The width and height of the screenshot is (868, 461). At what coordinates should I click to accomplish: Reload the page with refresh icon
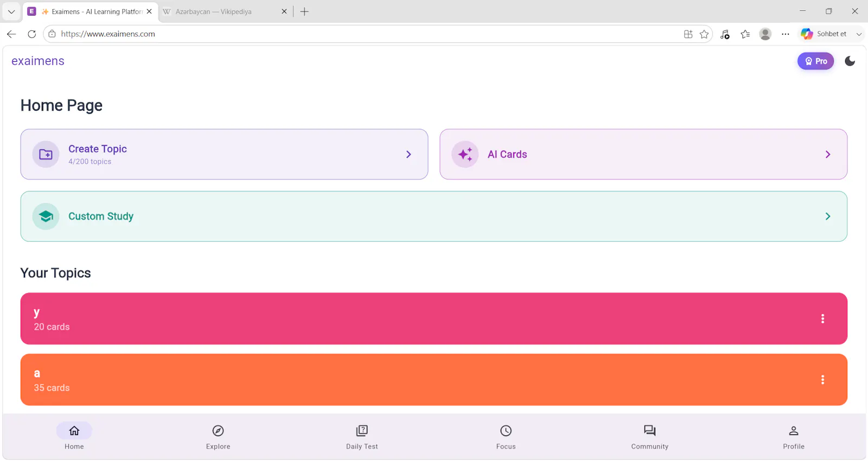point(32,34)
